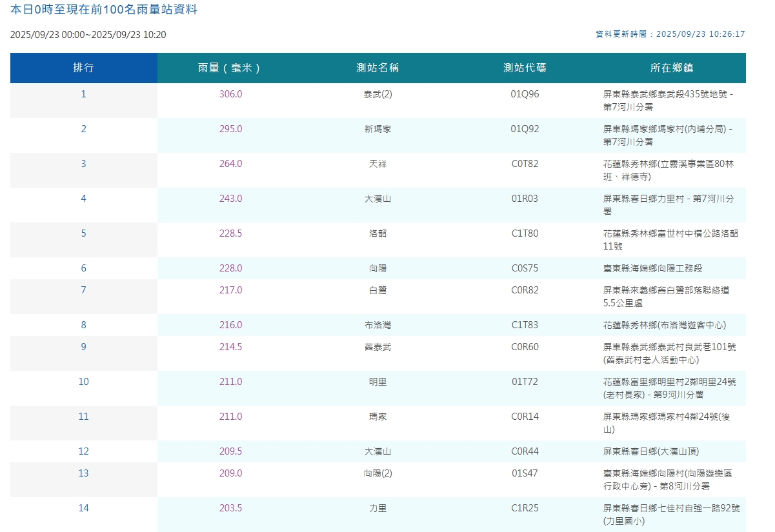
Task: Click the date range 2025/09/23 00:00~2025/09/23 10:20
Action: [88, 35]
